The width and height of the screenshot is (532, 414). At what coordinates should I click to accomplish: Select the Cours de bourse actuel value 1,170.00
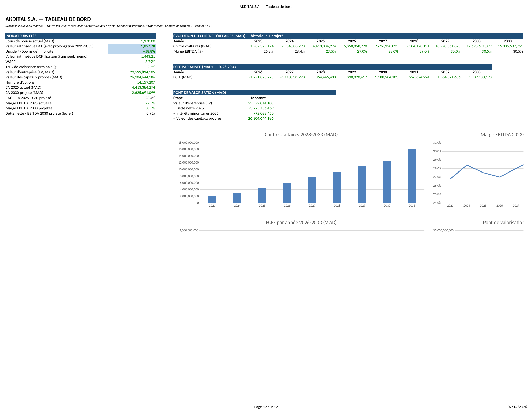[x=148, y=41]
